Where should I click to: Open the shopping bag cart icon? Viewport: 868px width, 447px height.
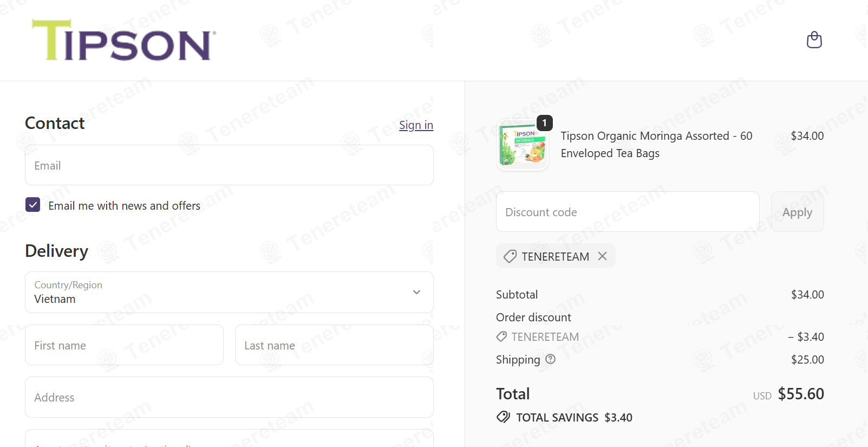click(814, 40)
